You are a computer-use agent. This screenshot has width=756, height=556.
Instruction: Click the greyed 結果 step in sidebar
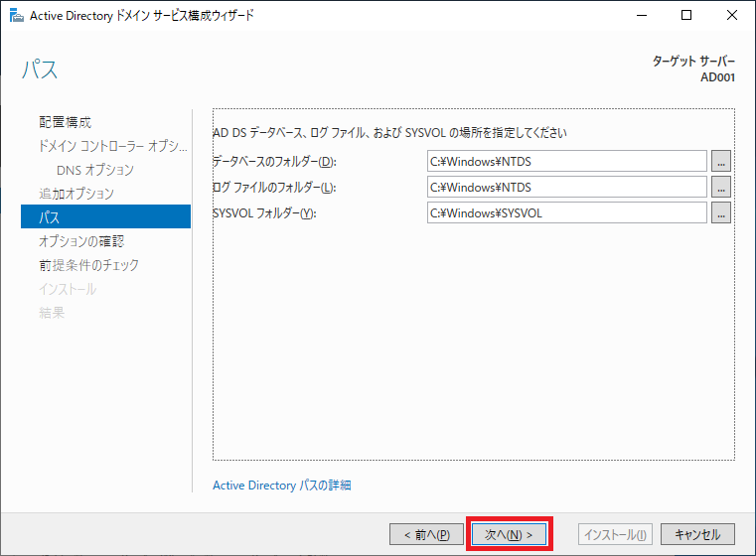pos(52,313)
